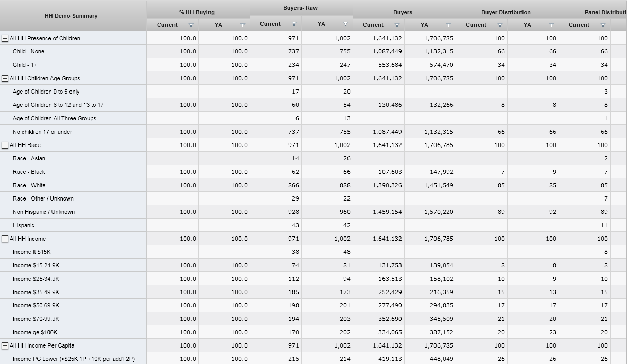Viewport: 627px width, 364px height.
Task: Filter the Buyers YA column
Action: [x=448, y=25]
